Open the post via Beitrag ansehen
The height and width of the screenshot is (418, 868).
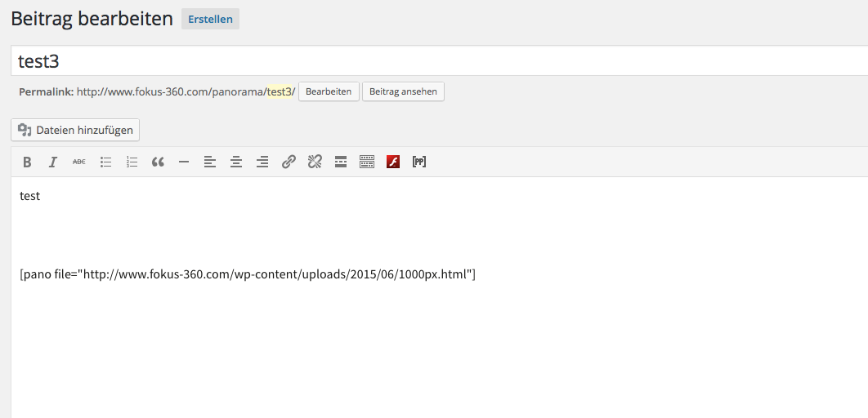click(x=403, y=91)
